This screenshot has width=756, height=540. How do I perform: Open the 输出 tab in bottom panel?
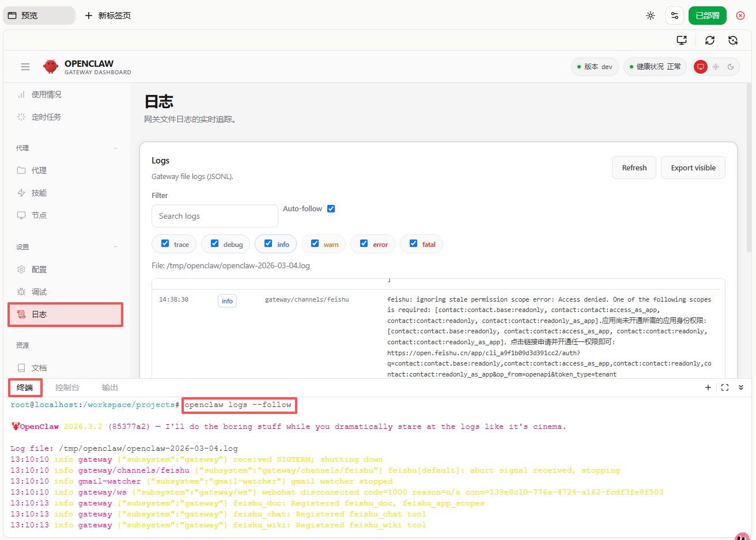click(x=109, y=387)
